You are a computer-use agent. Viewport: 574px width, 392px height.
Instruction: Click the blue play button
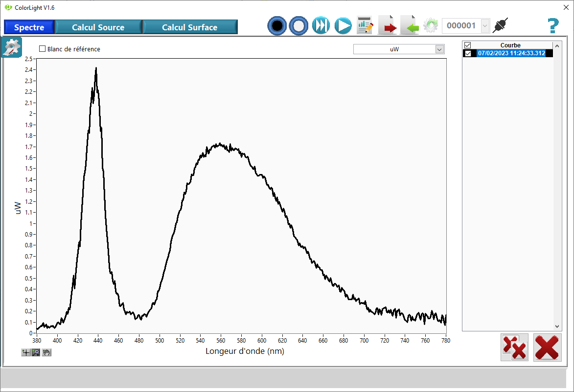(343, 25)
